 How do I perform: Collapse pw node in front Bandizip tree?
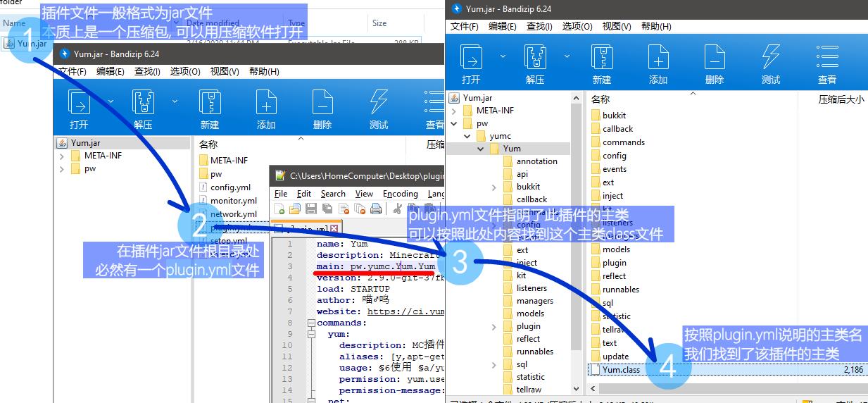[x=454, y=123]
